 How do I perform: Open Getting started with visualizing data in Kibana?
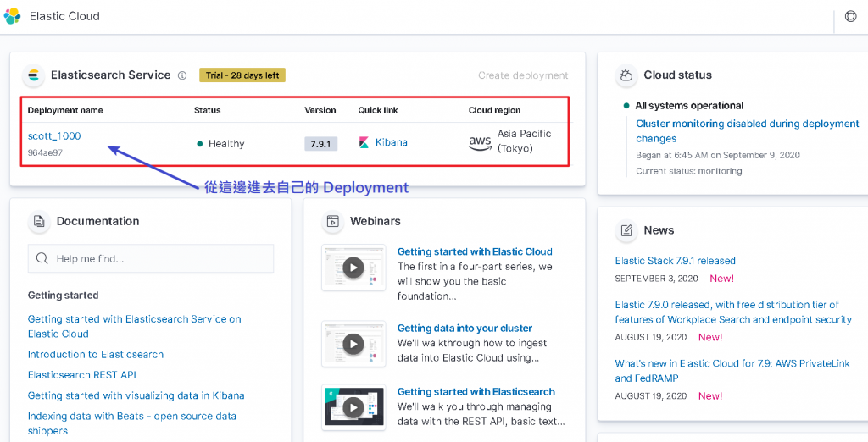coord(136,395)
